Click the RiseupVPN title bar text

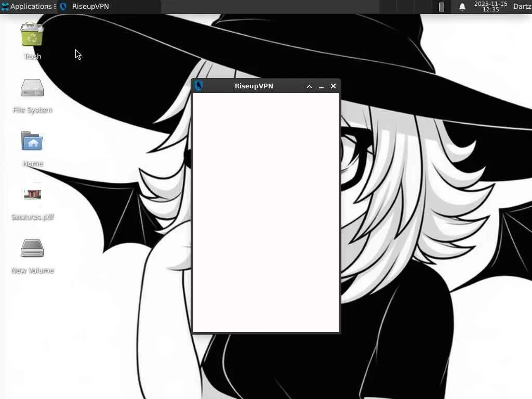[254, 86]
